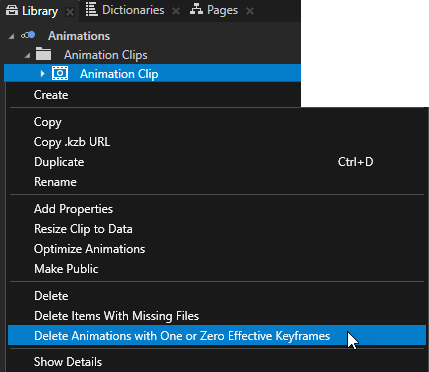This screenshot has height=372, width=429.
Task: Click the Library tab toolbox icon
Action: (x=12, y=10)
